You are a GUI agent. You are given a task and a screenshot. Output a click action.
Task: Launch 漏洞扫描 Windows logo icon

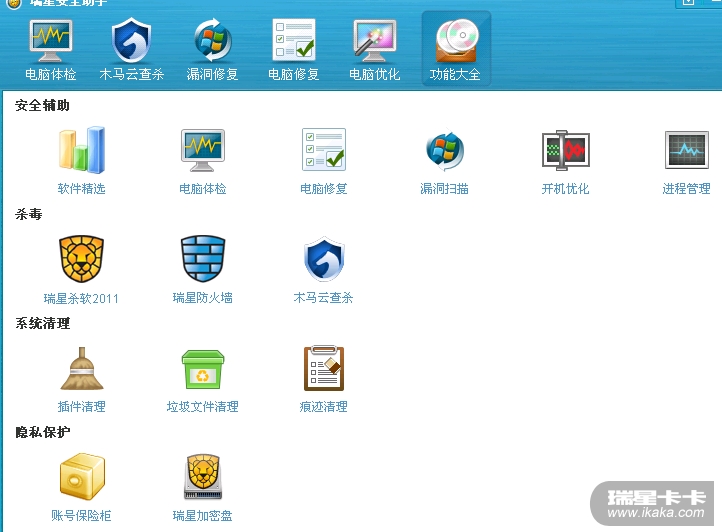point(445,150)
